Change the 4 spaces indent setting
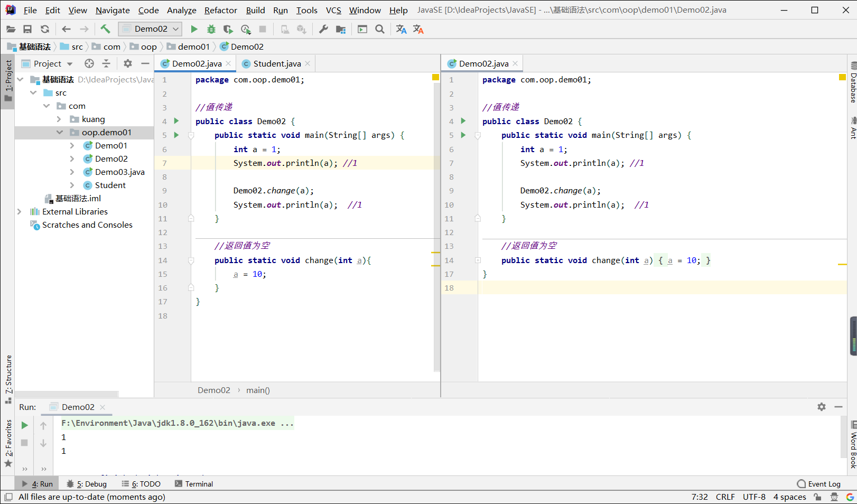The width and height of the screenshot is (857, 504). coord(789,497)
